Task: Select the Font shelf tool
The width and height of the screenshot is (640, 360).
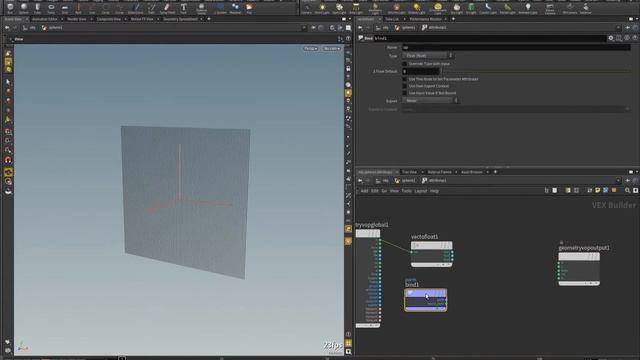Action: [x=183, y=8]
